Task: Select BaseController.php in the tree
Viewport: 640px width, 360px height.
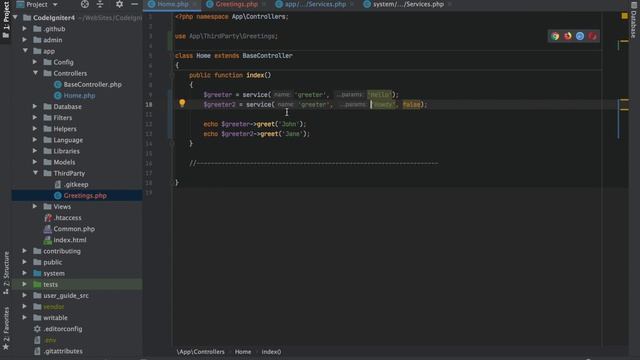Action: tap(92, 84)
